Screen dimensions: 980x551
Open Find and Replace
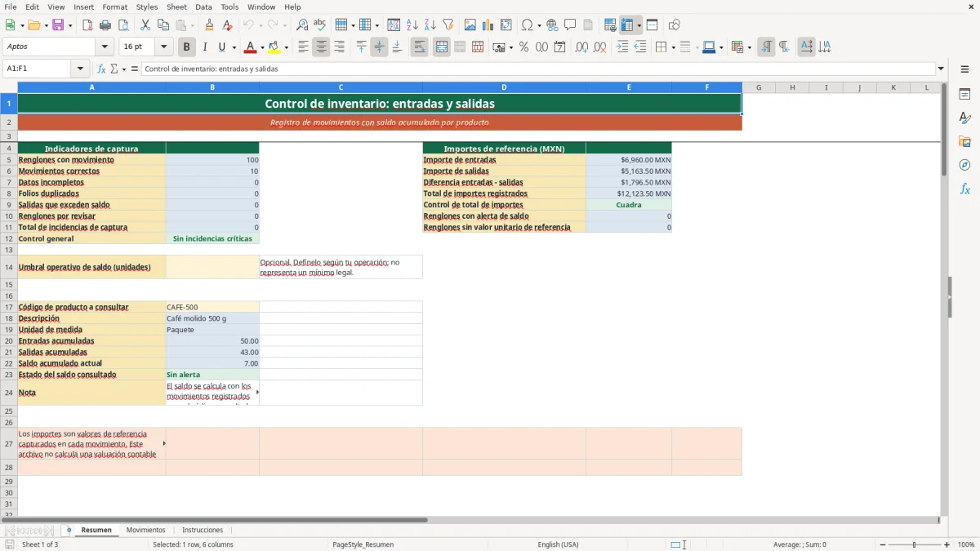302,25
